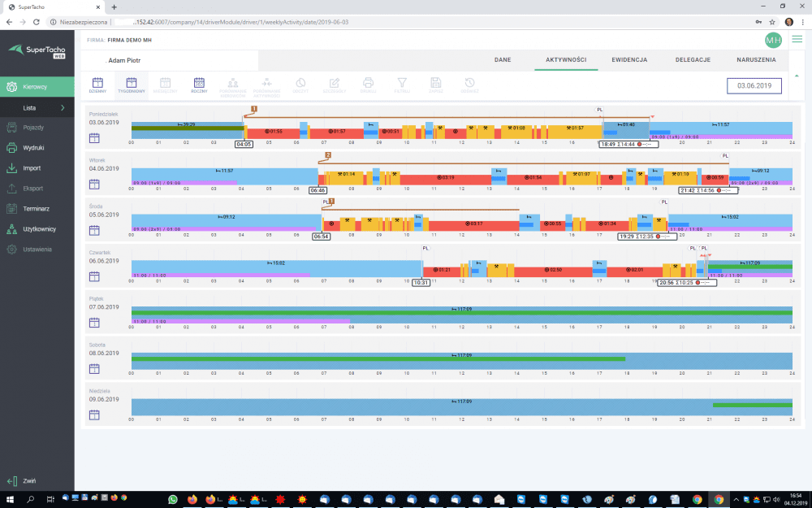812x508 pixels.
Task: Go to Użytkownicy users page
Action: pos(38,229)
